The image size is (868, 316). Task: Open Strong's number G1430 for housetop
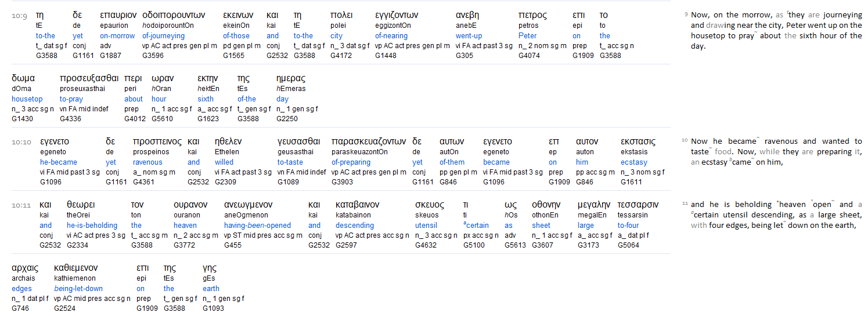22,119
